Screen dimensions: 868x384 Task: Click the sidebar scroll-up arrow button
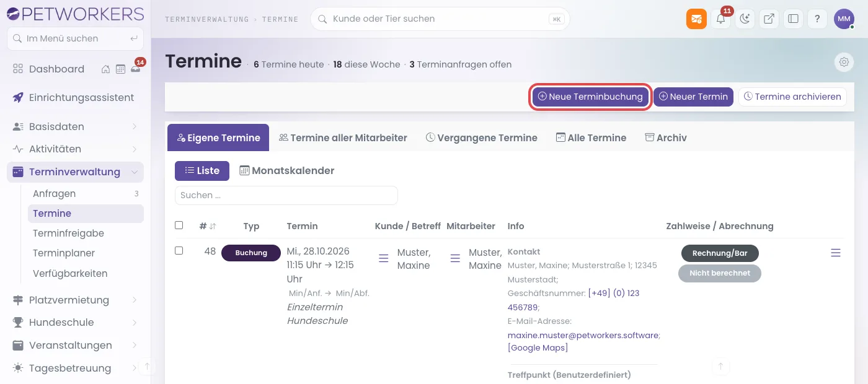click(147, 367)
